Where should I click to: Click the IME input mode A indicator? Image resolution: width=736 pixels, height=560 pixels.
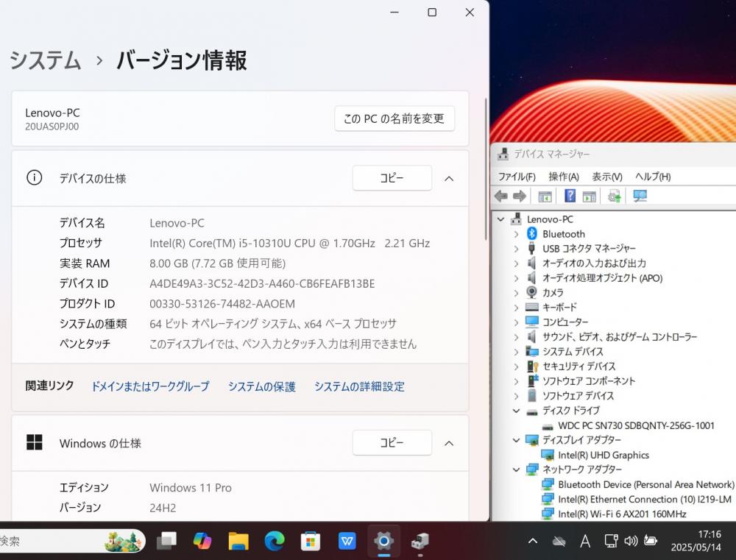(x=585, y=541)
